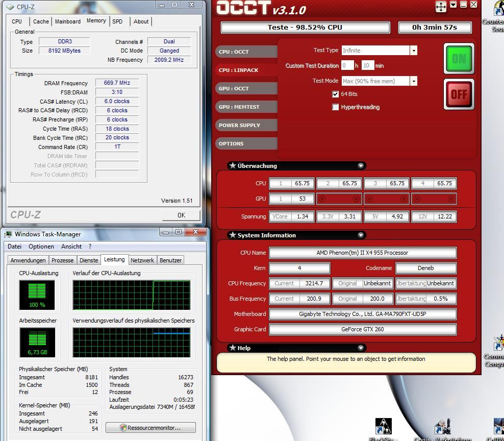Click NB Frequency 2009.2 MHz value

pyautogui.click(x=169, y=60)
